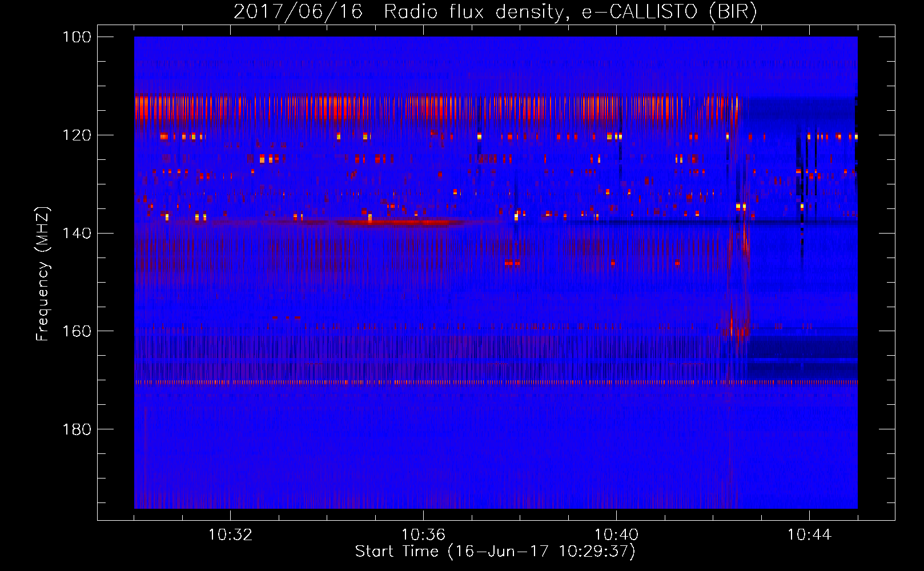Click the 'Frequency (MHZ)' axis label
This screenshot has height=571, width=924.
click(x=43, y=274)
